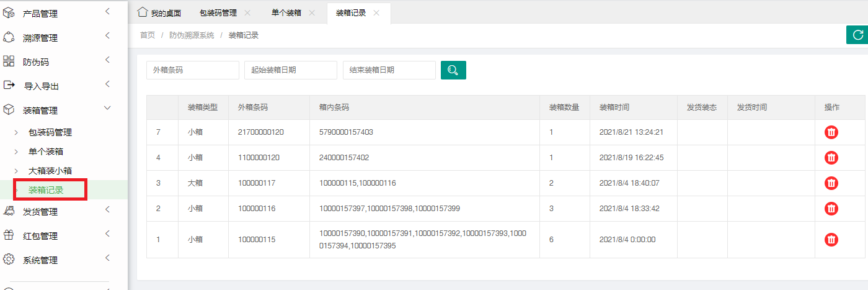The width and height of the screenshot is (868, 290).
Task: Click the 系统管理 gear icon
Action: [9, 260]
